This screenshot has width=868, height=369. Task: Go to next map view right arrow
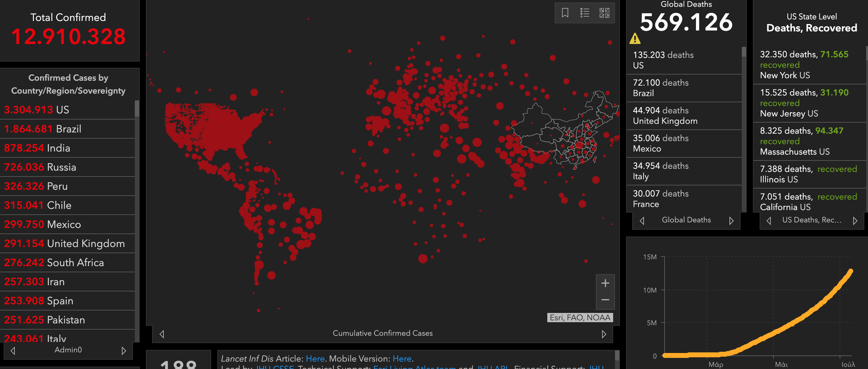604,334
